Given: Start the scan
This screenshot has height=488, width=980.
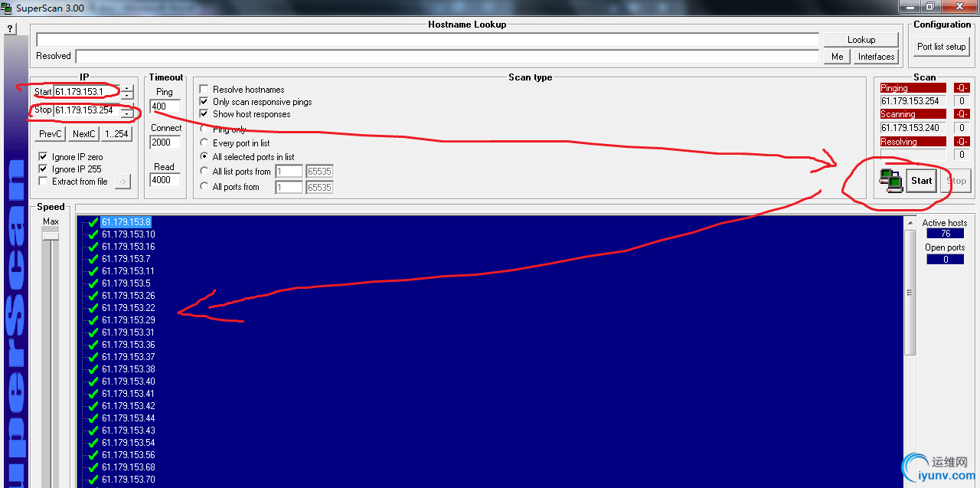Looking at the screenshot, I should (x=922, y=181).
